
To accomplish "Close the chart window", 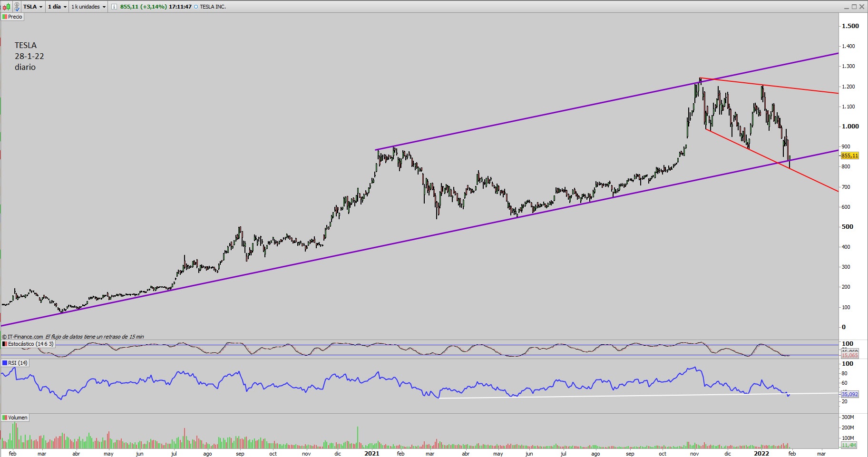I will 862,7.
